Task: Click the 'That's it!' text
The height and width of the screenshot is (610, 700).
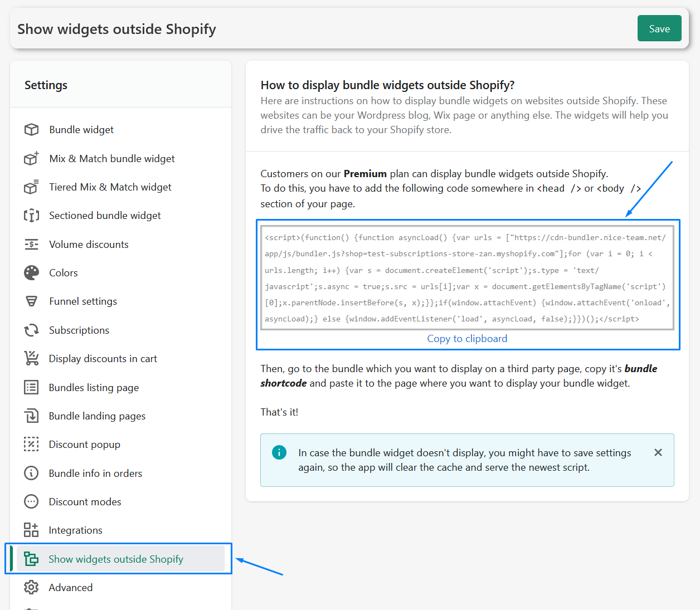Action: pos(279,412)
